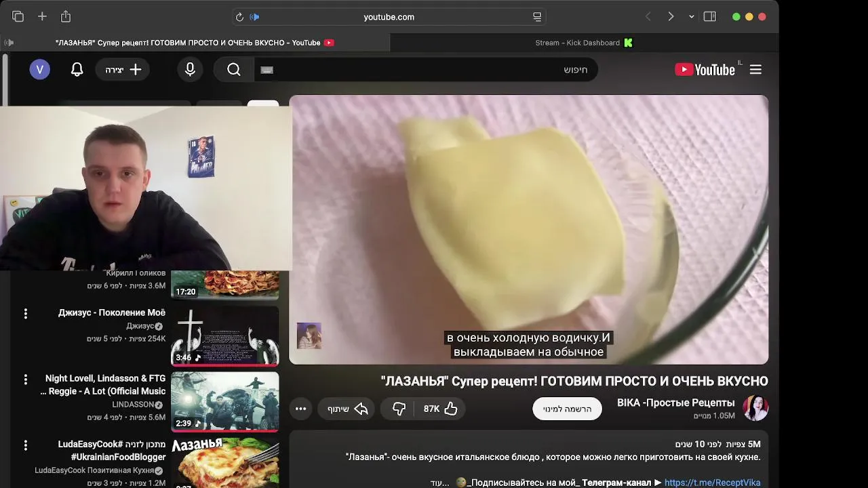Expand the toolbar chevron dropdown
The height and width of the screenshot is (488, 868).
tap(691, 17)
